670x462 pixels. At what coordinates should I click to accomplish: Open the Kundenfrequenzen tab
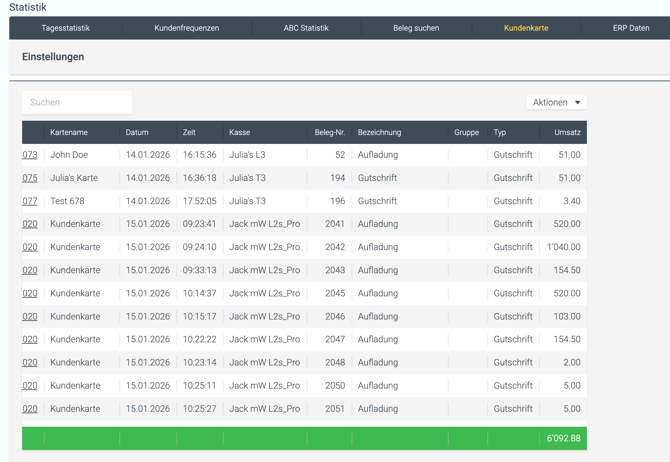coord(186,28)
